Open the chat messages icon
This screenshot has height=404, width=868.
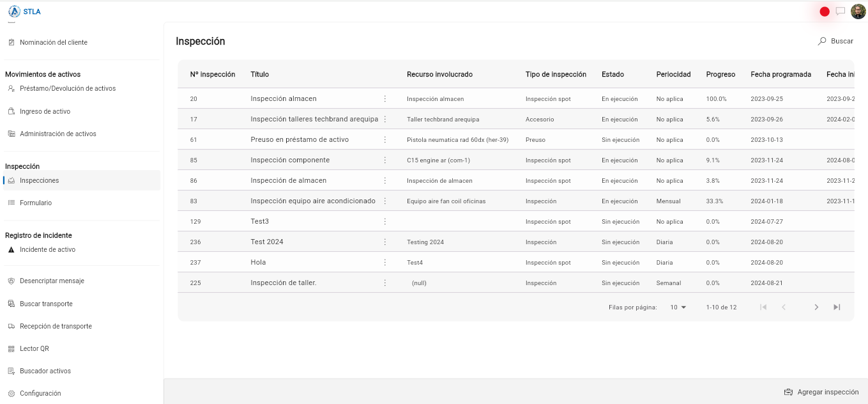841,11
